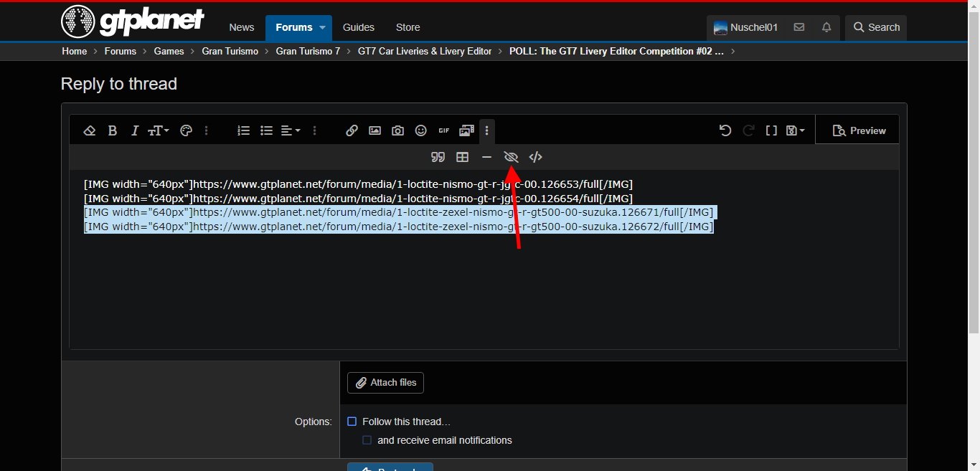Click the spoiler crossed-eye icon
Image resolution: width=980 pixels, height=471 pixels.
pyautogui.click(x=511, y=157)
